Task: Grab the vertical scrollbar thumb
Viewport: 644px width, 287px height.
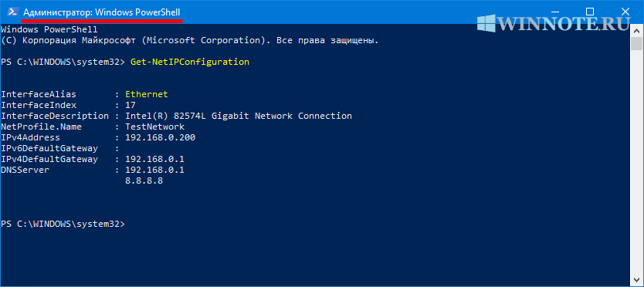Action: (636, 43)
